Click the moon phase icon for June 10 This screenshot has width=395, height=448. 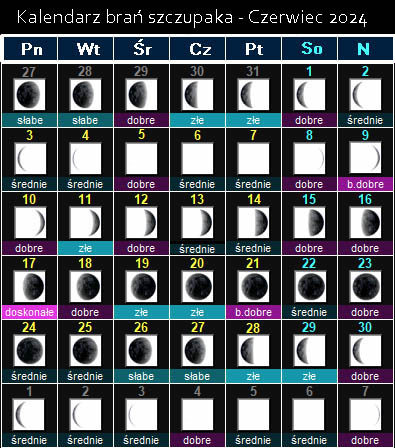pos(30,222)
